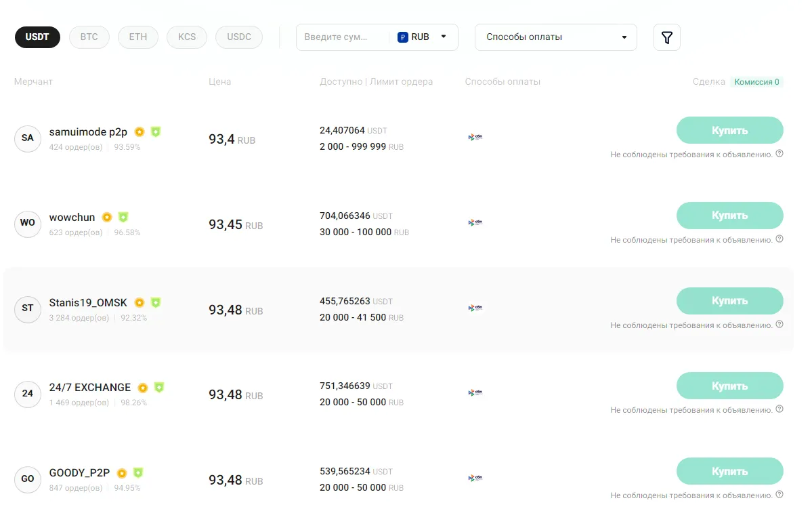This screenshot has width=812, height=509.
Task: Open the advanced filter funnel icon
Action: click(x=666, y=37)
